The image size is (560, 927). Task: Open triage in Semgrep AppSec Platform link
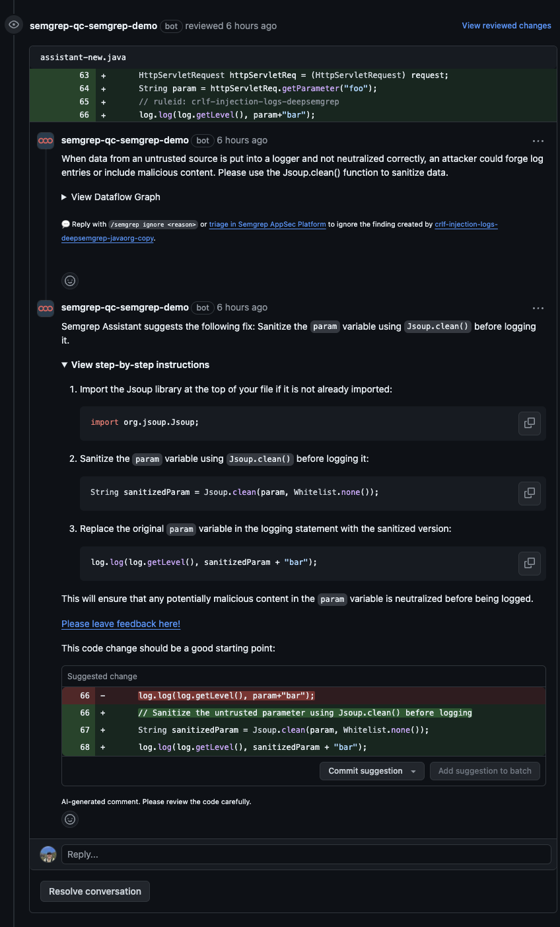[x=267, y=225]
